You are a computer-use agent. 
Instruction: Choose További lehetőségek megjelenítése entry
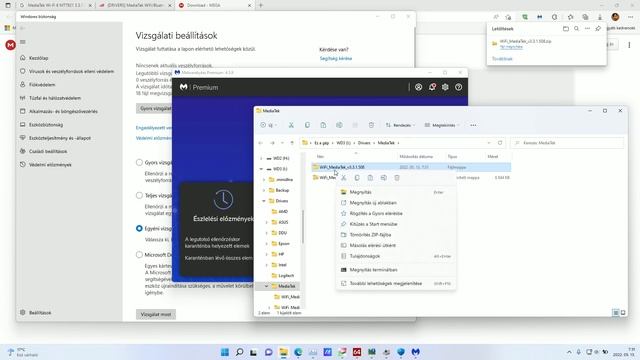[396, 283]
